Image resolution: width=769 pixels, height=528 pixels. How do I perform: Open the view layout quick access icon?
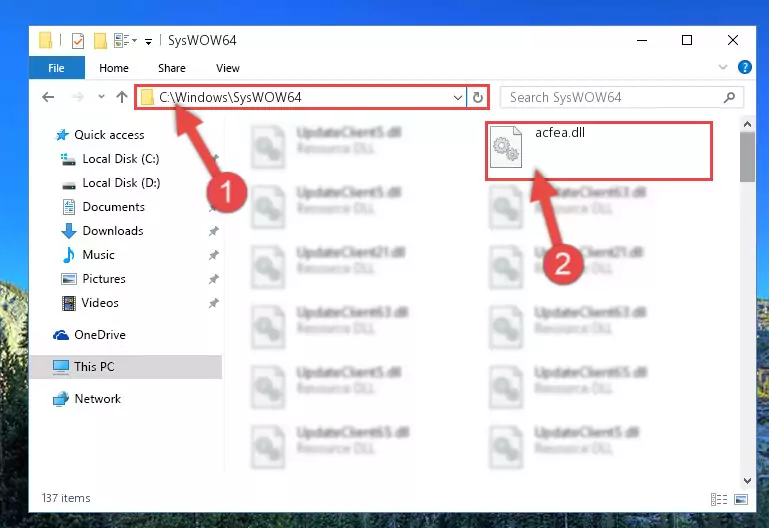click(125, 41)
